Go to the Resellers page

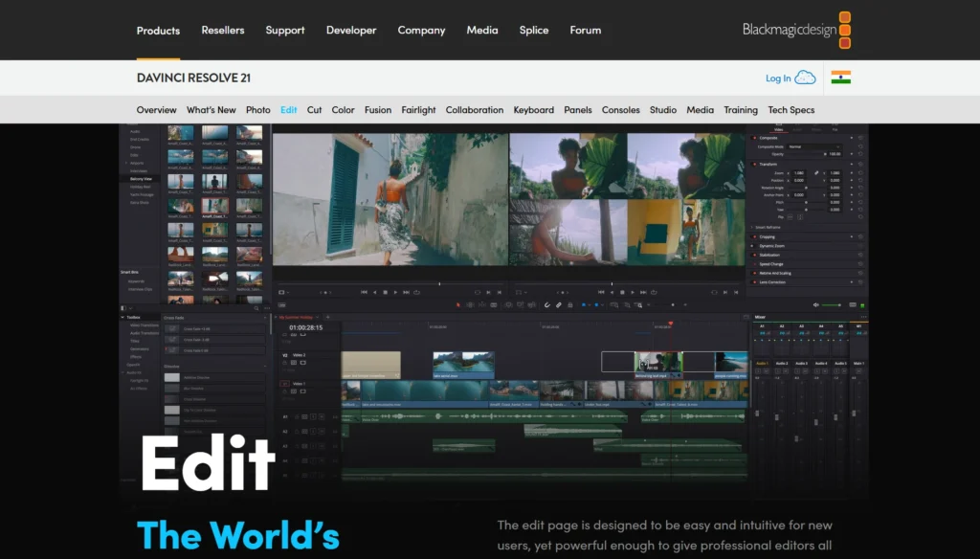point(222,30)
